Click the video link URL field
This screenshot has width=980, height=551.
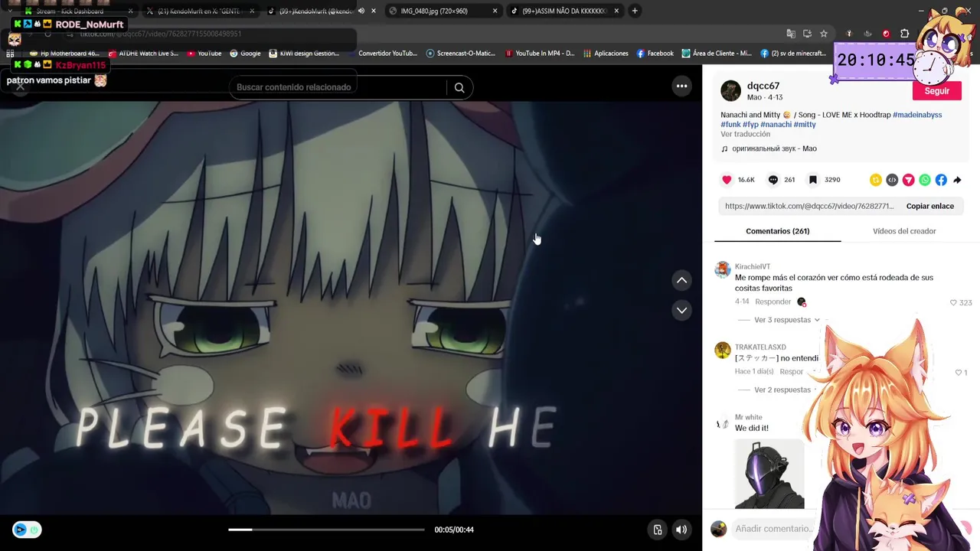[x=809, y=206]
